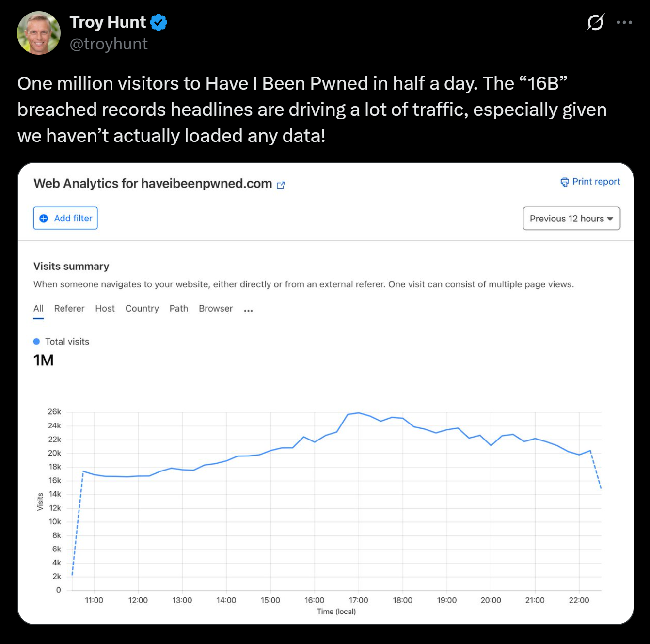Image resolution: width=650 pixels, height=644 pixels.
Task: Open haveibeenpwned.com via the external link icon
Action: click(281, 185)
